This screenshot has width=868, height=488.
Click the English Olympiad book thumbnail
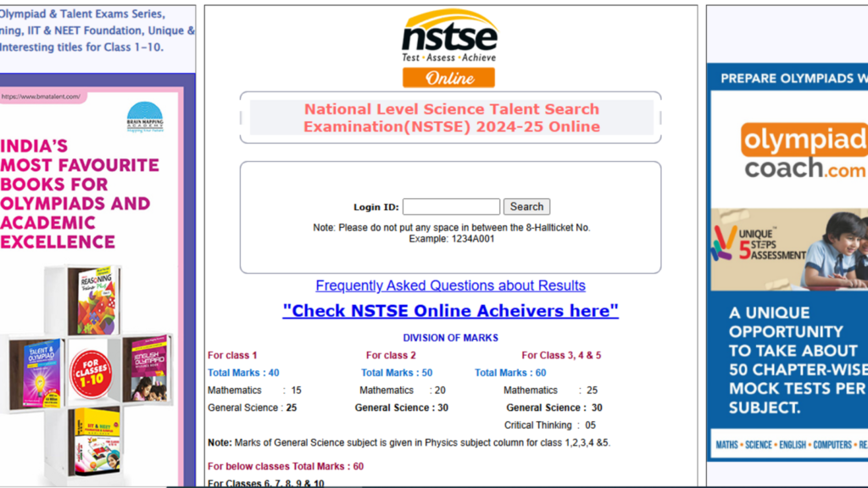pyautogui.click(x=148, y=368)
